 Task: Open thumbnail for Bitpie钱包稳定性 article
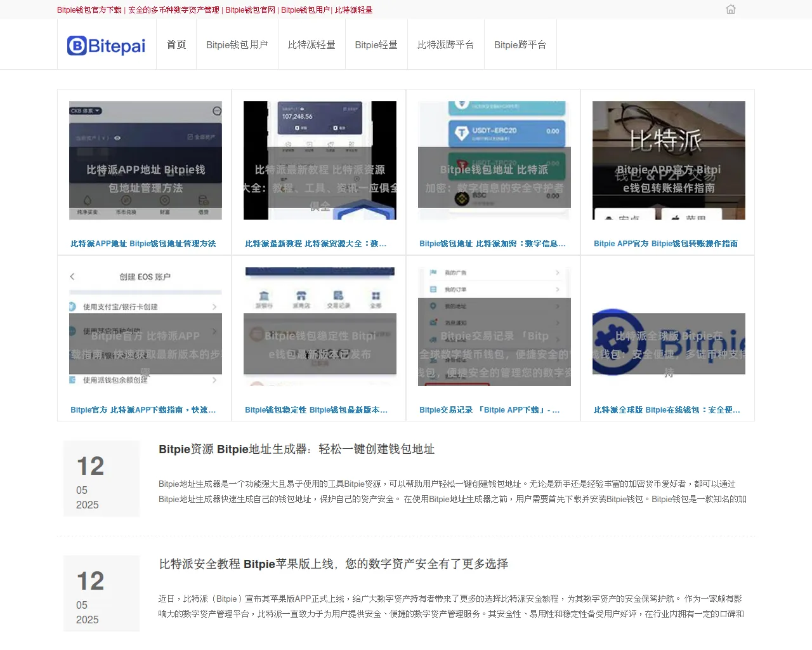coord(320,326)
